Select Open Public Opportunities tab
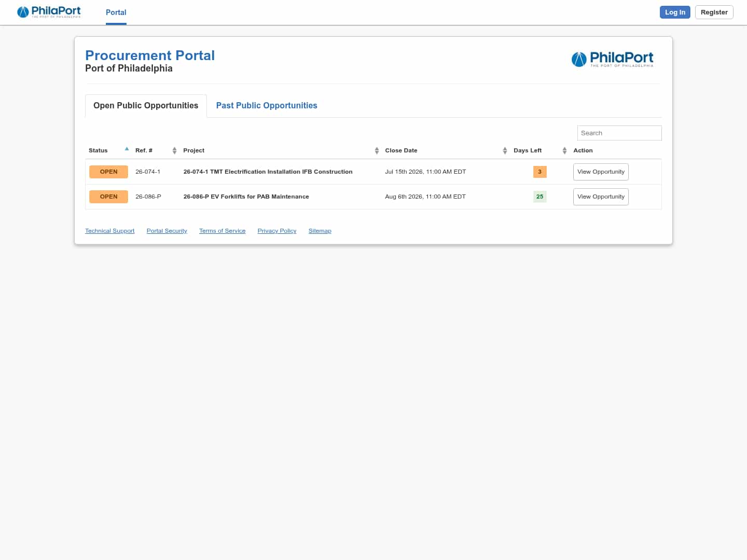This screenshot has height=560, width=747. [146, 106]
